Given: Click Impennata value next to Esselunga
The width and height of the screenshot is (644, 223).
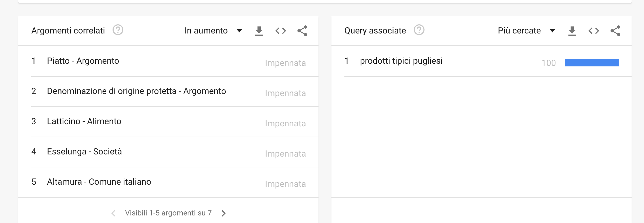Looking at the screenshot, I should [285, 154].
